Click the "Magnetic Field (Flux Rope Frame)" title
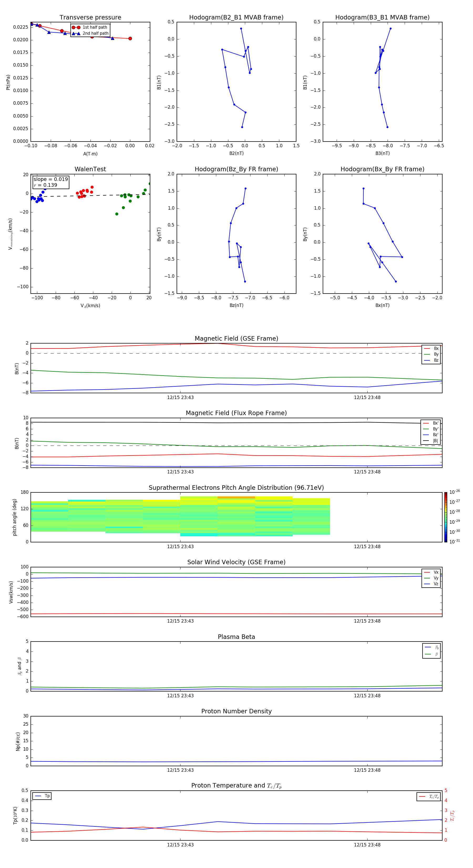 (236, 413)
